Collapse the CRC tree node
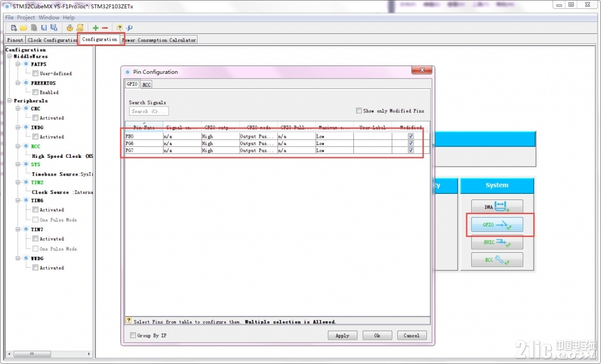Viewport: 601px width, 364px height. coord(18,108)
